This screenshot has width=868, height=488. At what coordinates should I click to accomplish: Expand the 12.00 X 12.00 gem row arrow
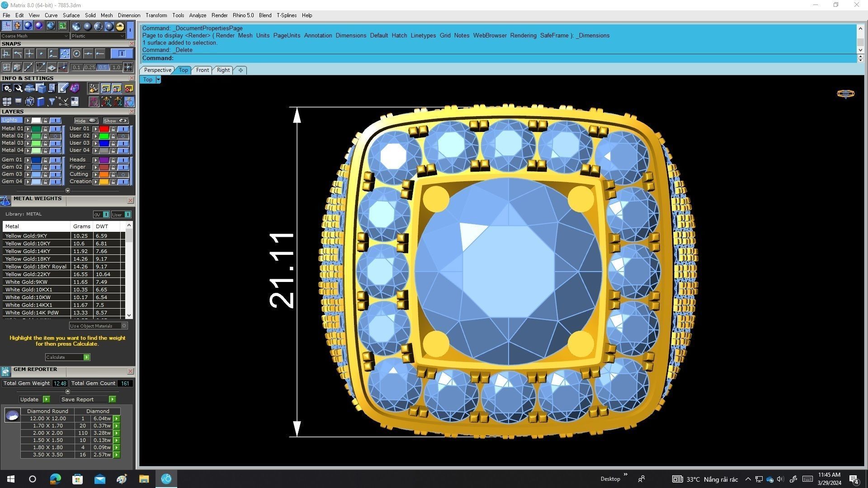(117, 419)
